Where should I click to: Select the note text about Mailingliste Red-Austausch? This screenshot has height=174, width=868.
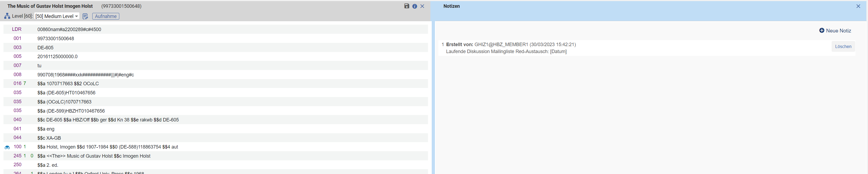tap(506, 52)
